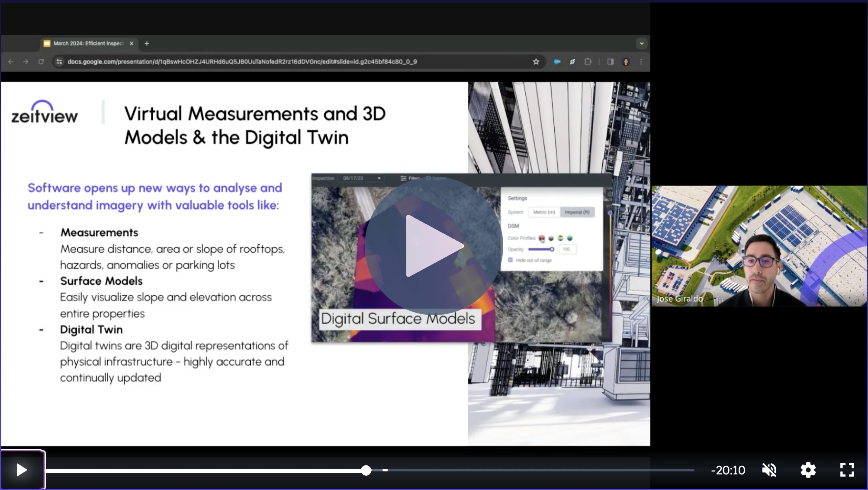Image resolution: width=868 pixels, height=490 pixels.
Task: Click the Chrome extensions puzzle icon
Action: pos(588,61)
